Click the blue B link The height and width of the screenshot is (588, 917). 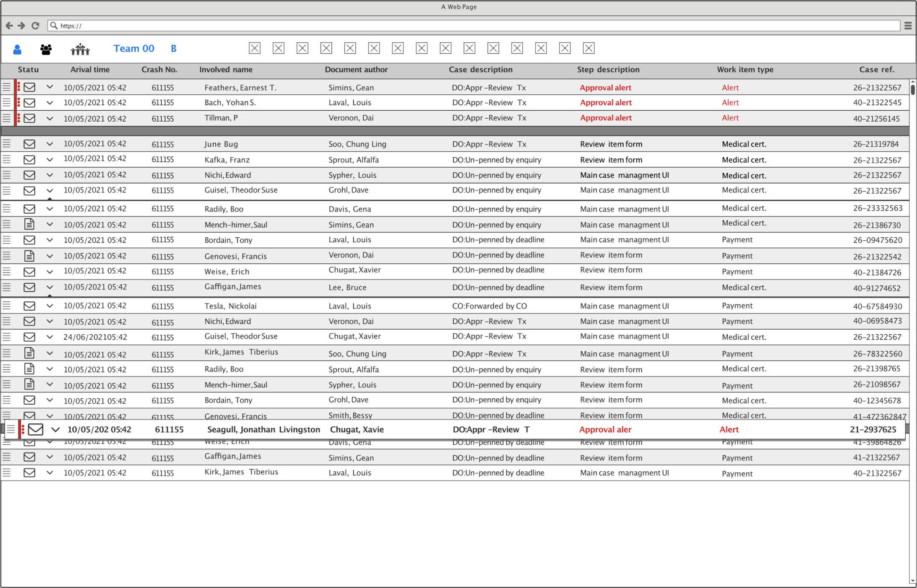click(x=173, y=48)
